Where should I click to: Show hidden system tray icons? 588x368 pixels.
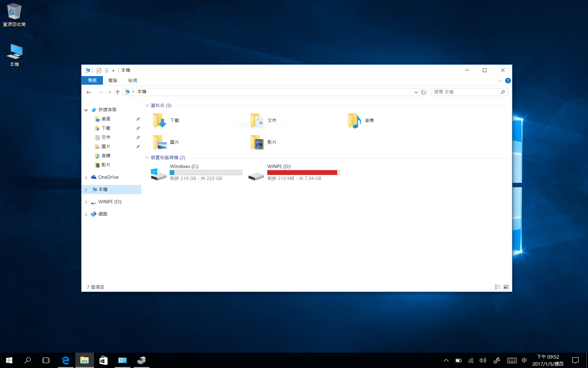coord(446,361)
